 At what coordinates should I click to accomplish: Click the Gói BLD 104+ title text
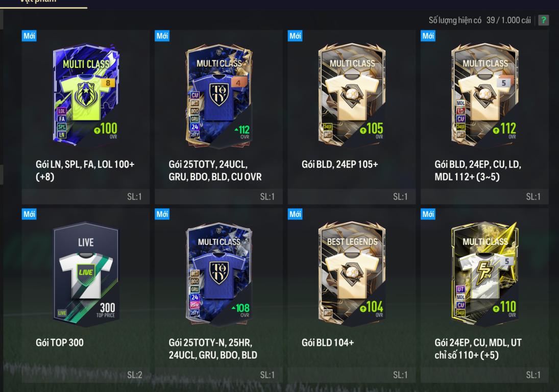(x=328, y=342)
